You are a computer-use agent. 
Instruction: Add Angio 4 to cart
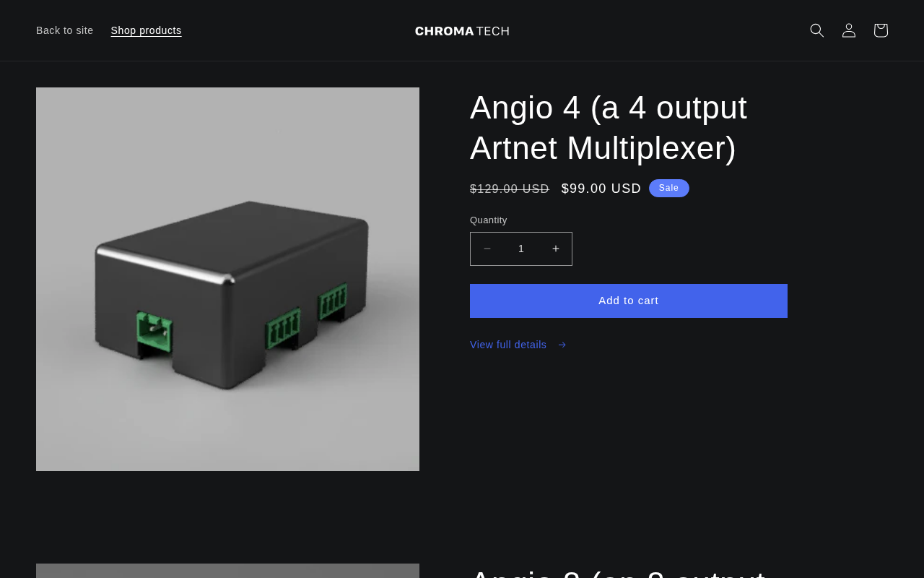[629, 301]
